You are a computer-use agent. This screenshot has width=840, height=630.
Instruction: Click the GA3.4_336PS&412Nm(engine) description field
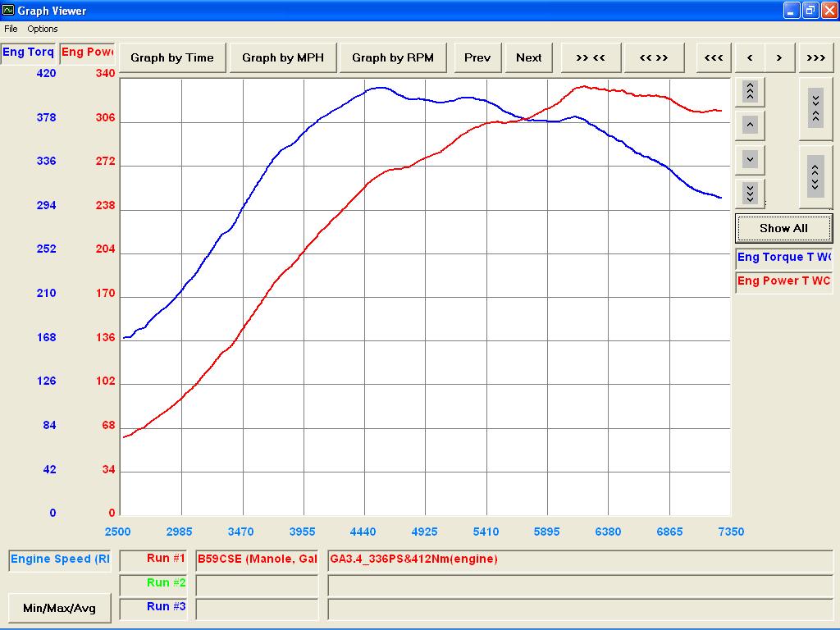pyautogui.click(x=580, y=560)
